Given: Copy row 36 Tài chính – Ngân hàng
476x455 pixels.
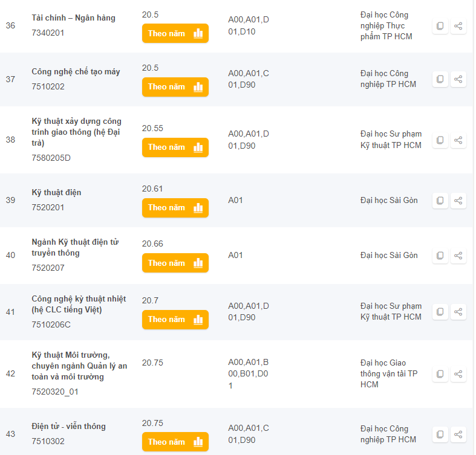Looking at the screenshot, I should pos(440,26).
